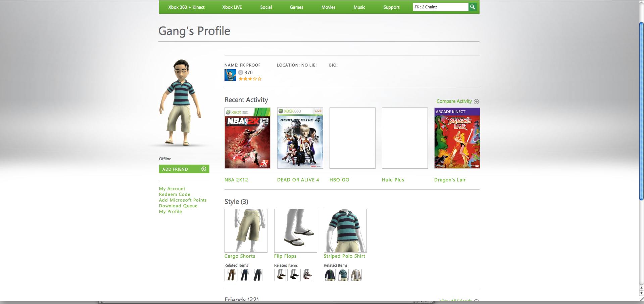Open the blank HBO GO tile
Screen dimensions: 644x304
352,138
